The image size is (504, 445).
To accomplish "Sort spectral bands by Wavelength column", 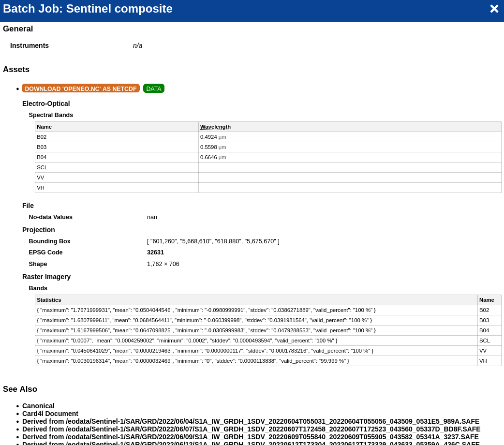I will [x=215, y=127].
